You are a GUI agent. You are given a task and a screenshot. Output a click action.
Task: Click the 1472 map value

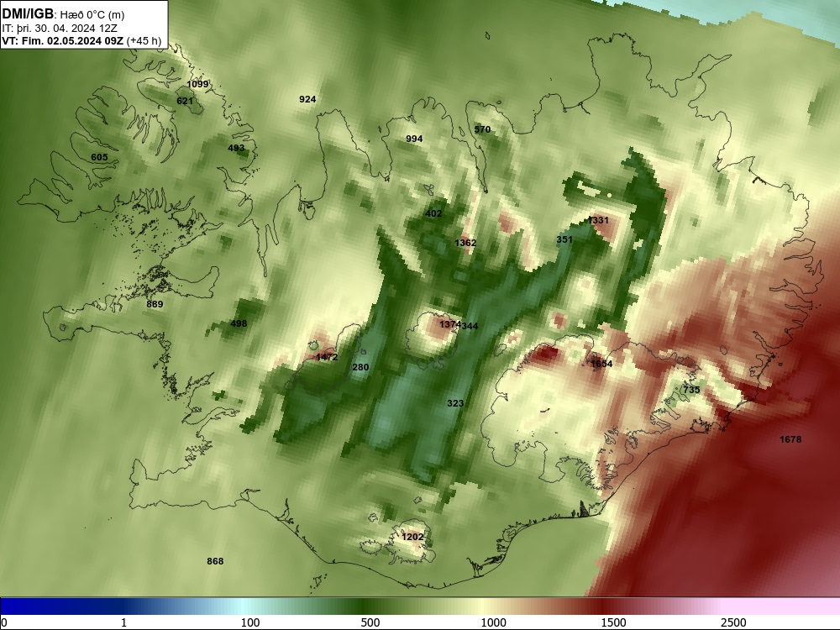coord(327,357)
